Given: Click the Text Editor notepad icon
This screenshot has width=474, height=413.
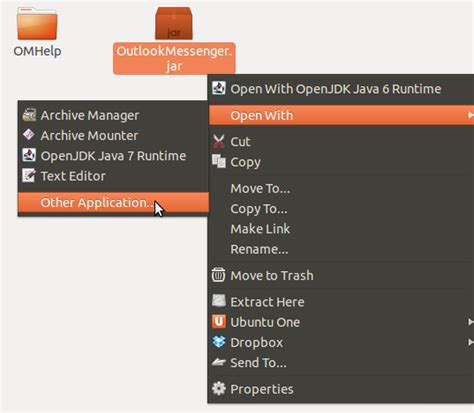Looking at the screenshot, I should point(29,176).
